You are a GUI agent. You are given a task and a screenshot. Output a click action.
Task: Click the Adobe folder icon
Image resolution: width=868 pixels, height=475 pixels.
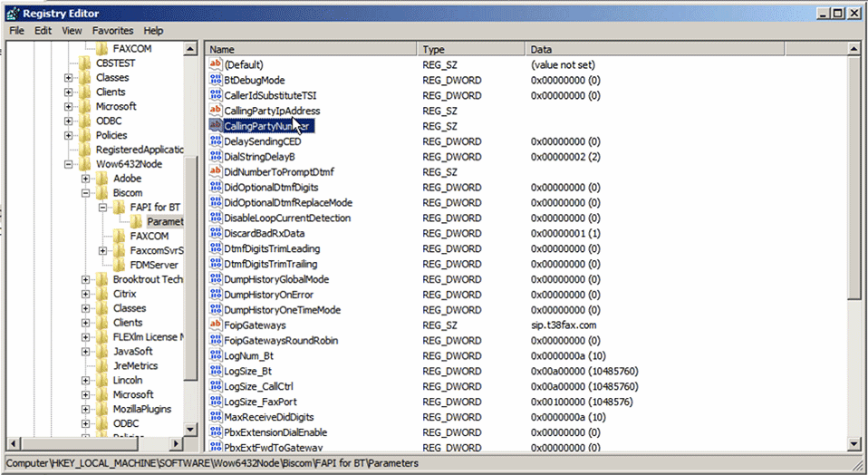coord(102,179)
